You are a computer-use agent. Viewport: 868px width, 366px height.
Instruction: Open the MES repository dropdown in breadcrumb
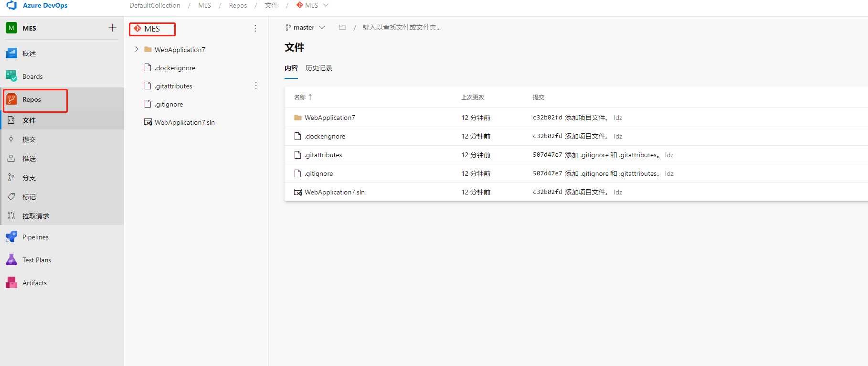click(x=312, y=5)
